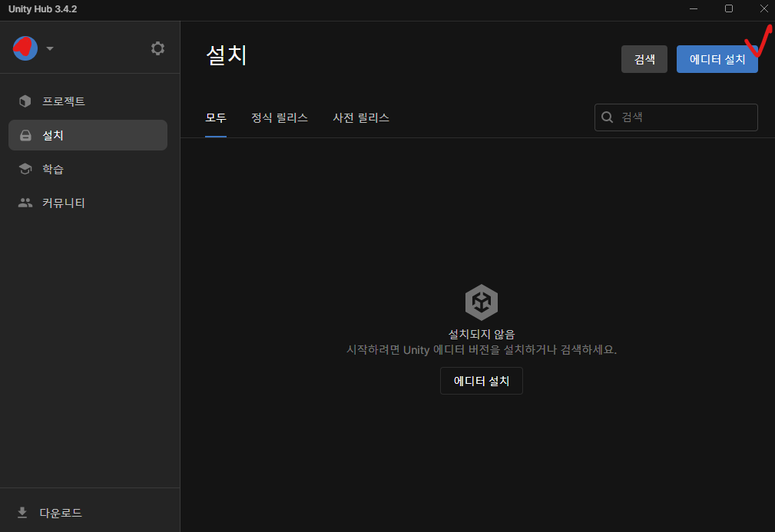Screen dimensions: 775x532
Task: Open 커뮤니티 in the sidebar
Action: point(88,203)
